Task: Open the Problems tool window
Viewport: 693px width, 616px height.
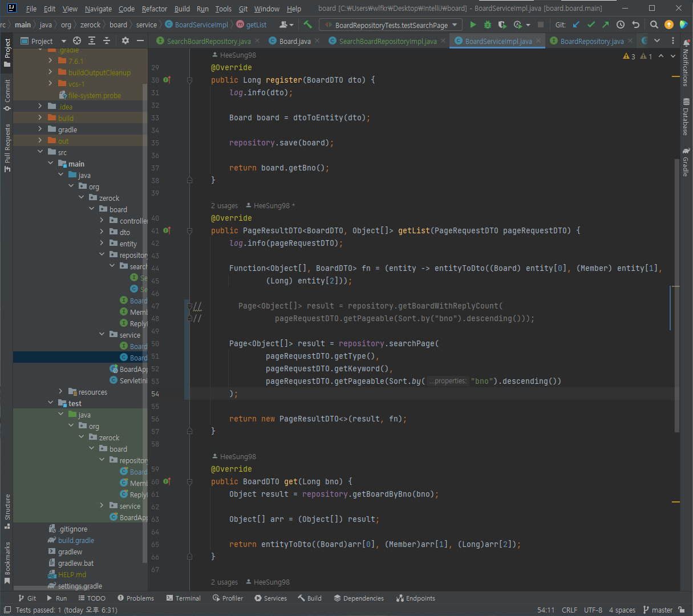Action: coord(136,598)
